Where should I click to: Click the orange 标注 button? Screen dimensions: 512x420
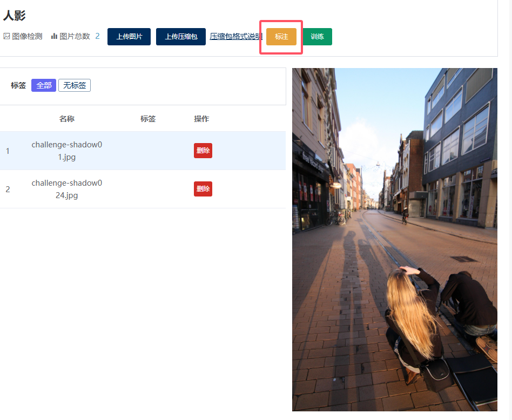(x=281, y=37)
